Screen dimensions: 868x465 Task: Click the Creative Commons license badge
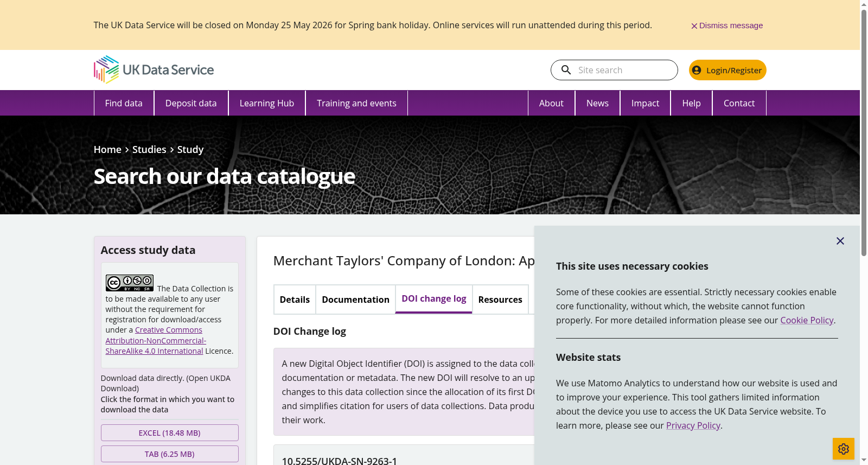[x=130, y=283]
